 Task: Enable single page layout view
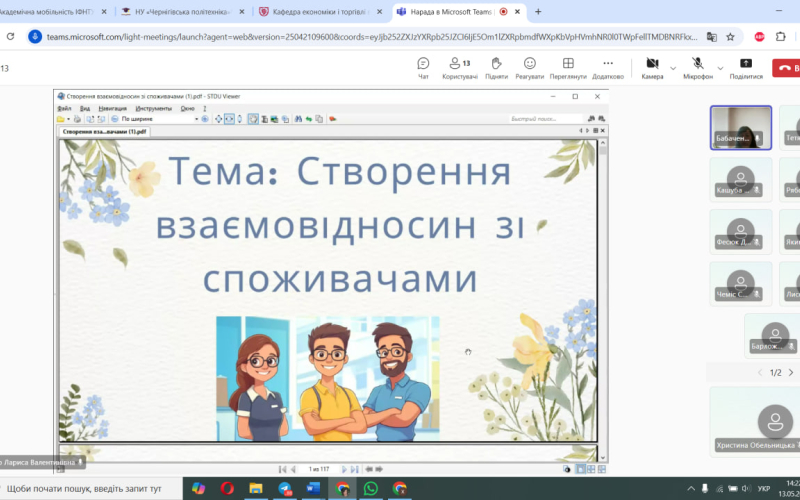(x=580, y=469)
